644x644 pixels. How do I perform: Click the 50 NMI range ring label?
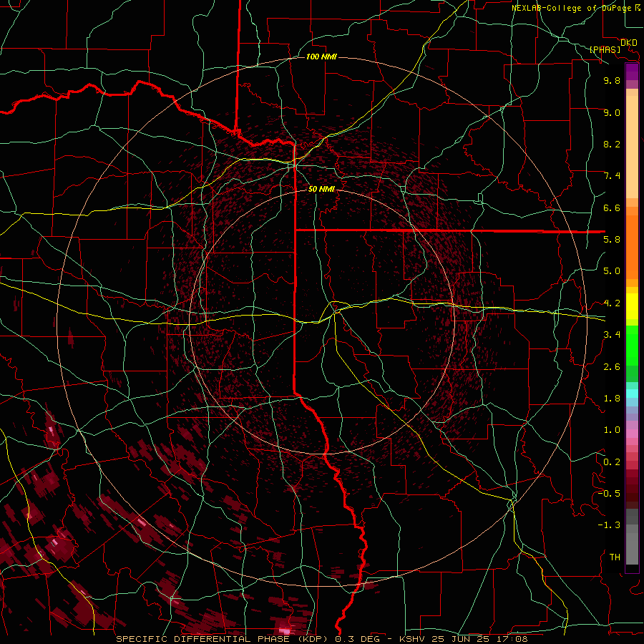click(x=321, y=189)
